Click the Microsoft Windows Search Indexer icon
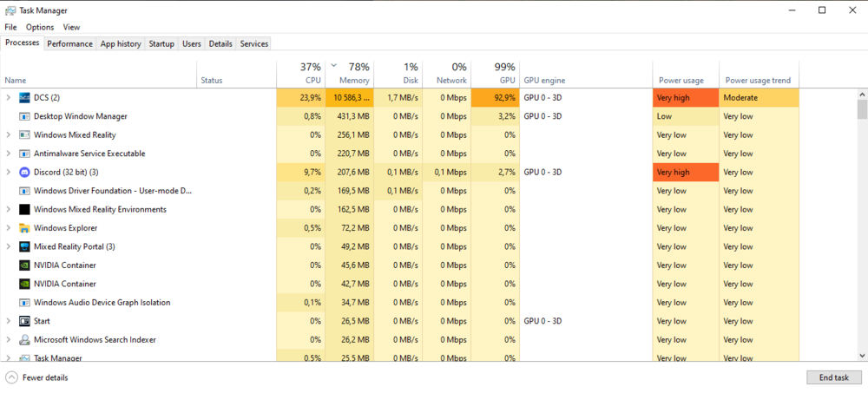The image size is (868, 393). 24,340
